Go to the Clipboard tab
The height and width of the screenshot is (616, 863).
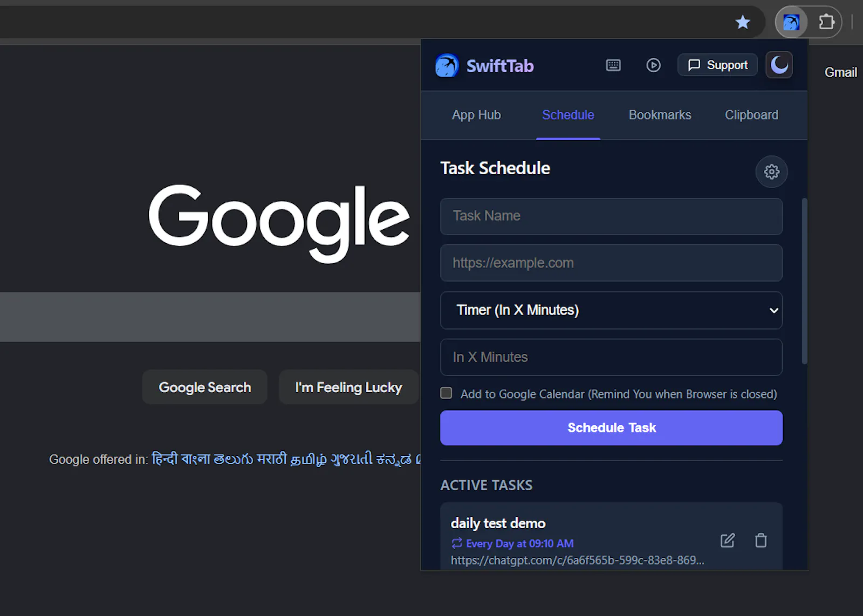751,115
